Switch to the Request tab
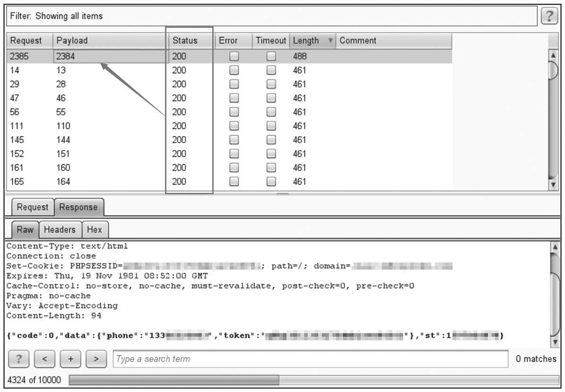Viewport: 565px width, 392px height. (x=33, y=207)
